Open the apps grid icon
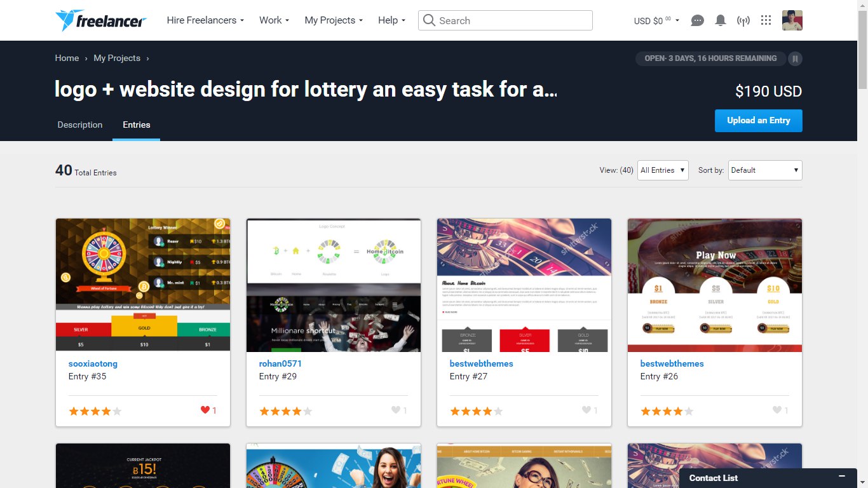 pos(766,20)
